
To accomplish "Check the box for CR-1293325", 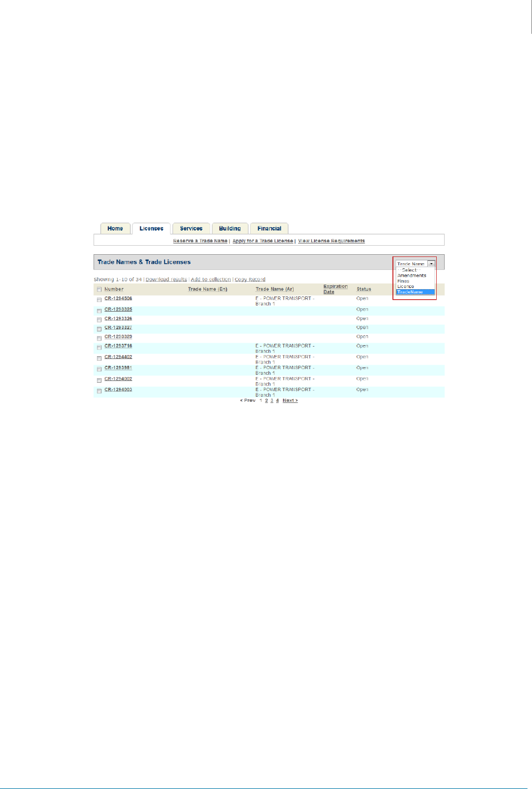I will (99, 311).
